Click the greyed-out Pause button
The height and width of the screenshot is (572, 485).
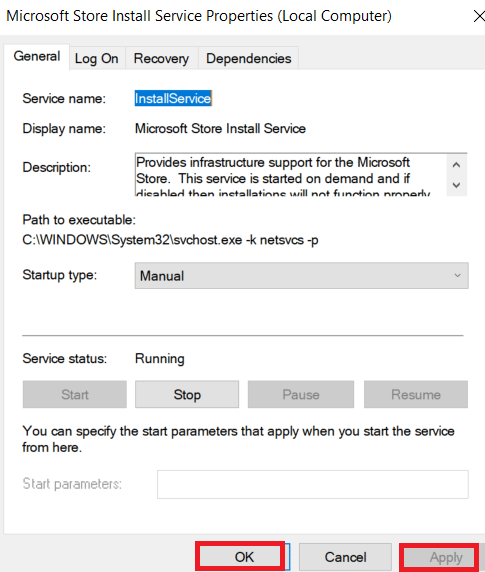click(x=301, y=394)
